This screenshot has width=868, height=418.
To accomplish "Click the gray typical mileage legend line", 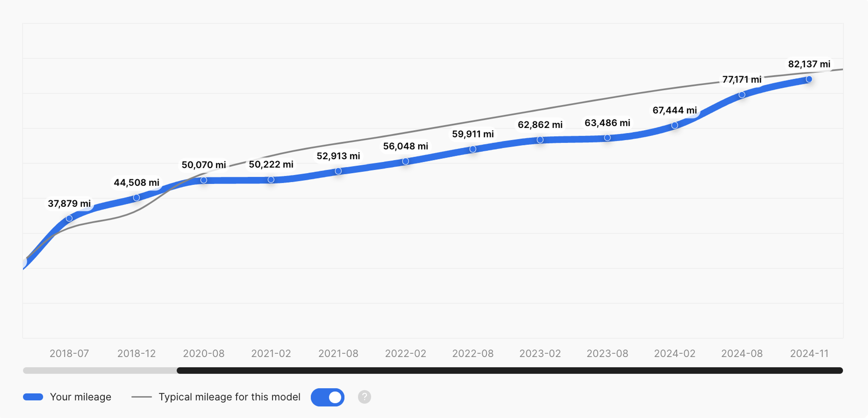I will point(142,397).
